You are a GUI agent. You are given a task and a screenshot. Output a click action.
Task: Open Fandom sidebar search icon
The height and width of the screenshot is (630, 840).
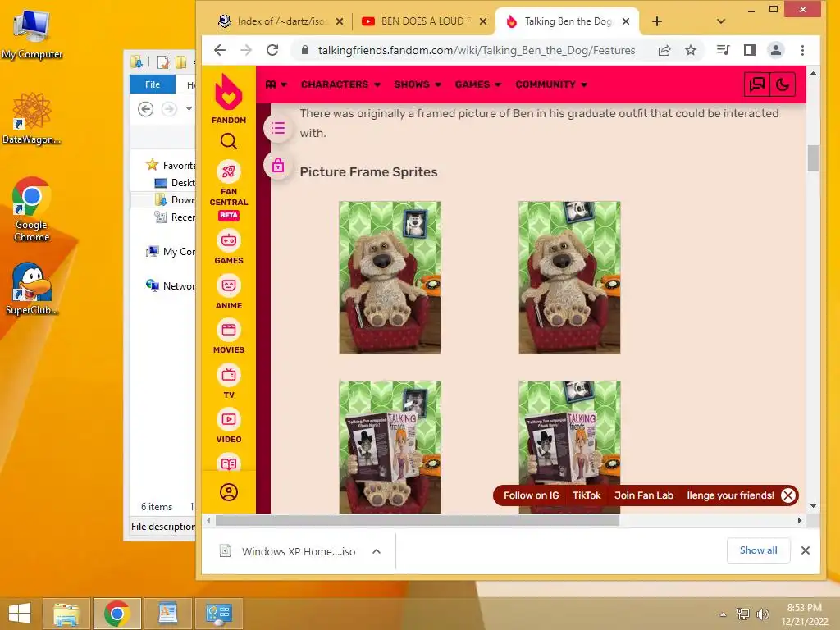[x=229, y=141]
